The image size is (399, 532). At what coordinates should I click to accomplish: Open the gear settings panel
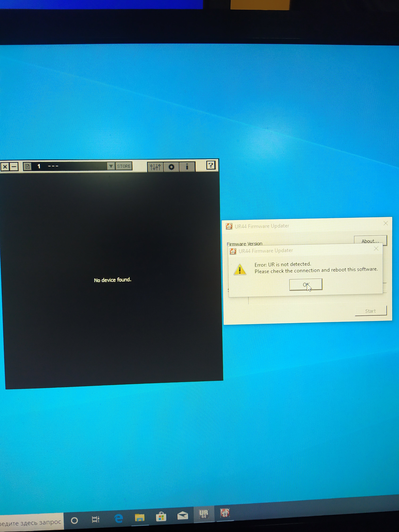(x=171, y=167)
